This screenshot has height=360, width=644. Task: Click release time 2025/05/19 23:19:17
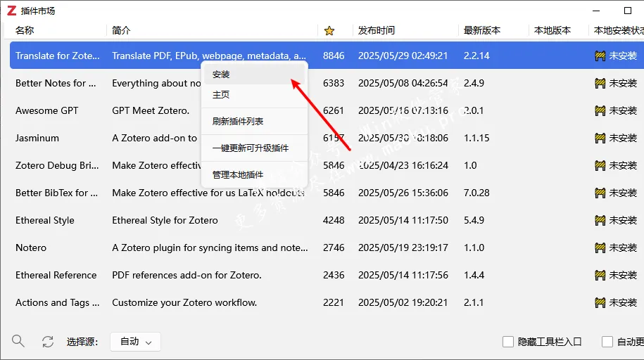click(403, 248)
